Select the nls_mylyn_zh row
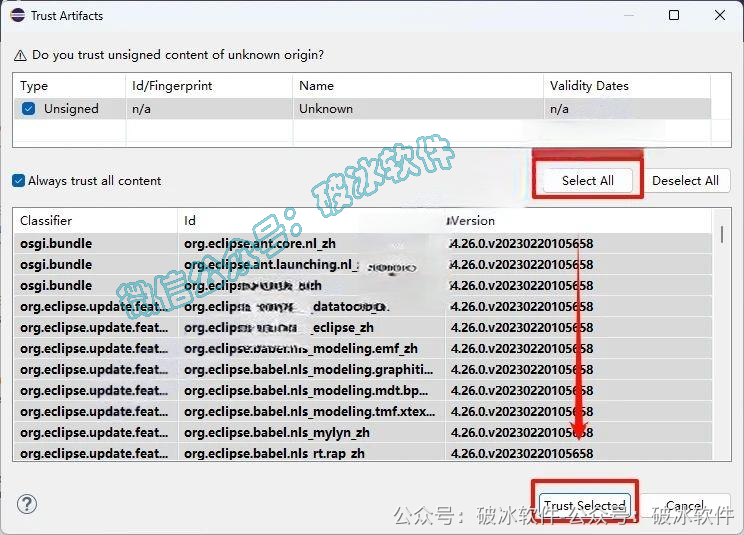Screen dimensions: 744x535 click(x=363, y=433)
